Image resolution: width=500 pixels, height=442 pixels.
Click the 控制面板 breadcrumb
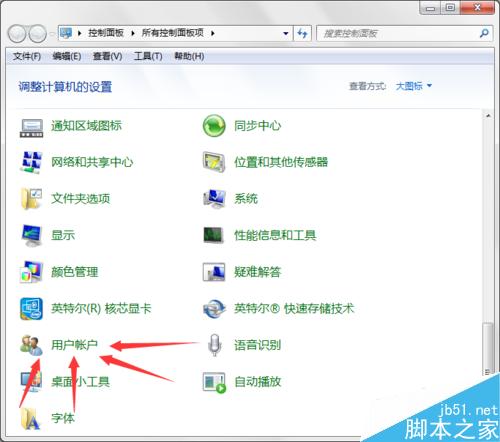[x=106, y=33]
